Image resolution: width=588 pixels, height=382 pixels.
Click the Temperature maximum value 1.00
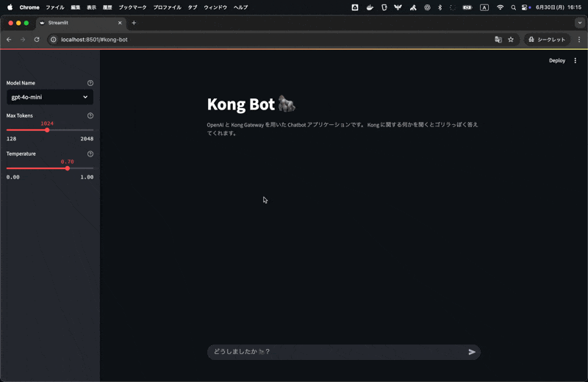87,177
